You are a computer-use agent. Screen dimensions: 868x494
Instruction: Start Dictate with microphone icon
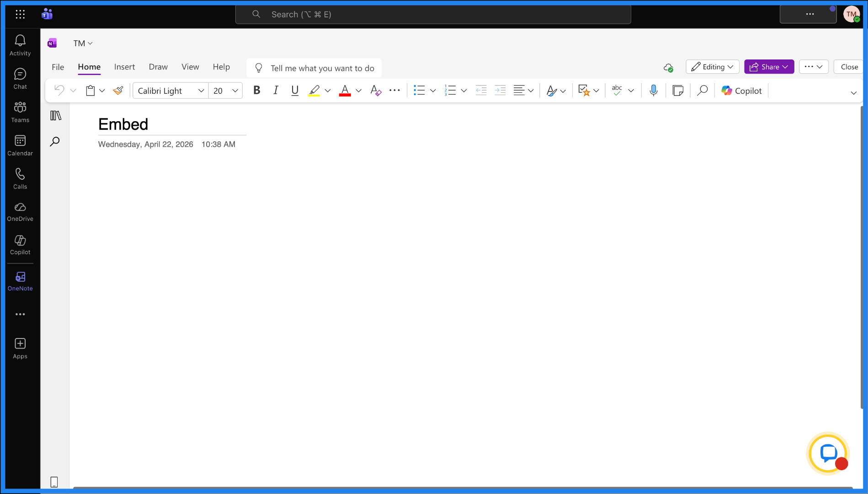654,91
